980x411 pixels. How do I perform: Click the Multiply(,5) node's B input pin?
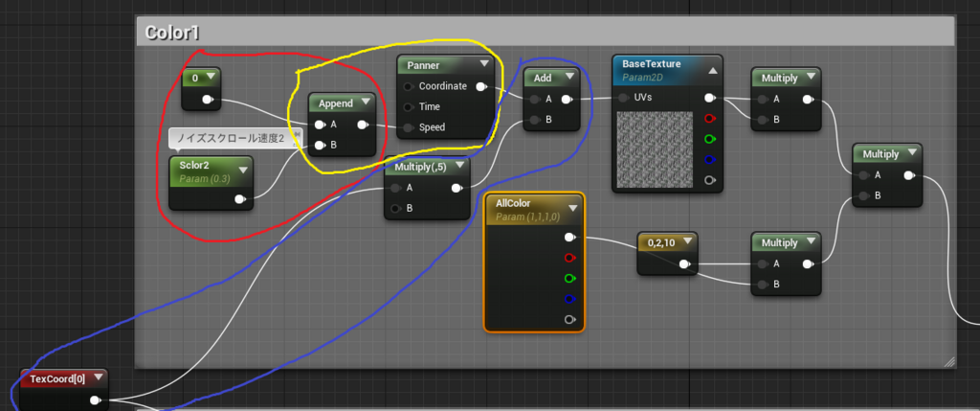[395, 208]
